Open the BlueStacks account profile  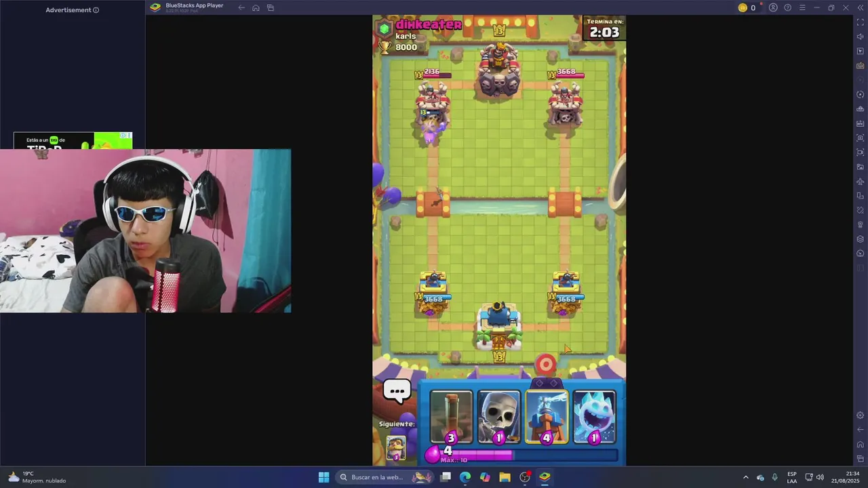point(773,7)
